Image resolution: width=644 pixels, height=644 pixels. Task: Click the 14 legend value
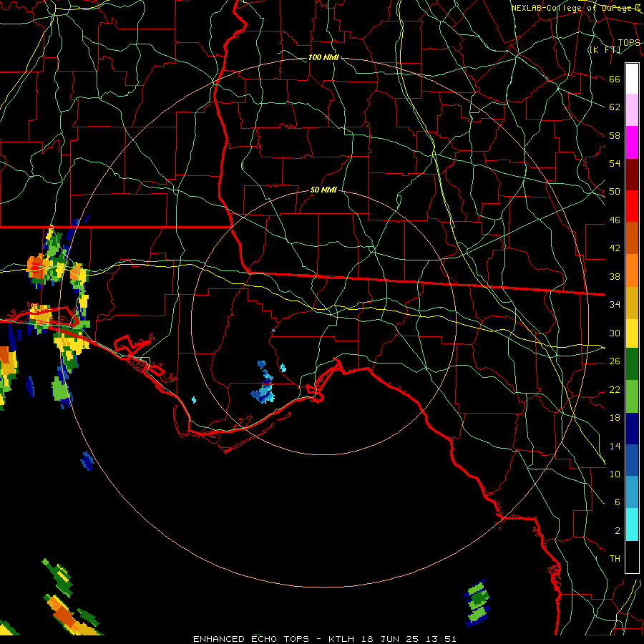(615, 446)
